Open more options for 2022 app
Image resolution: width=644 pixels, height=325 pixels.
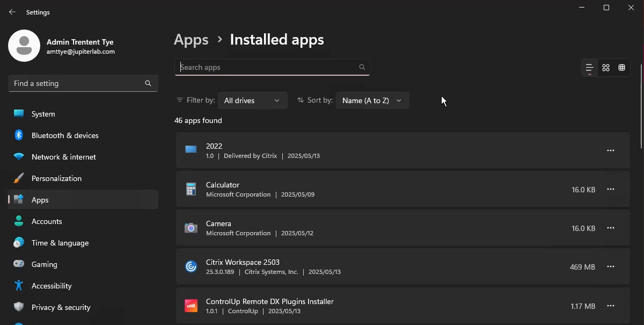point(611,150)
